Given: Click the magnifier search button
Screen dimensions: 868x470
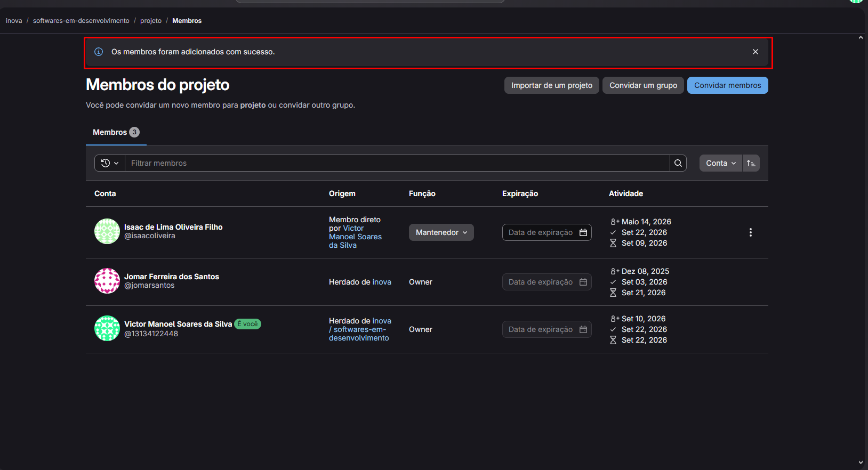Looking at the screenshot, I should [678, 163].
